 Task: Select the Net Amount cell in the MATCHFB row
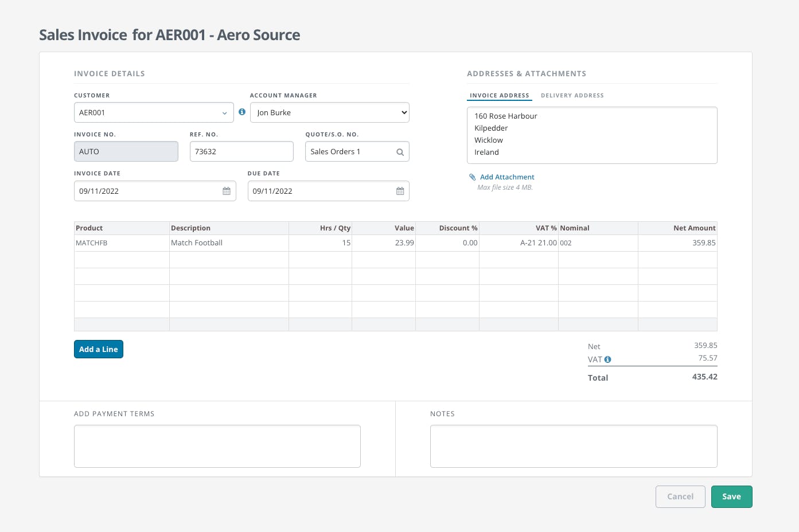click(x=677, y=243)
